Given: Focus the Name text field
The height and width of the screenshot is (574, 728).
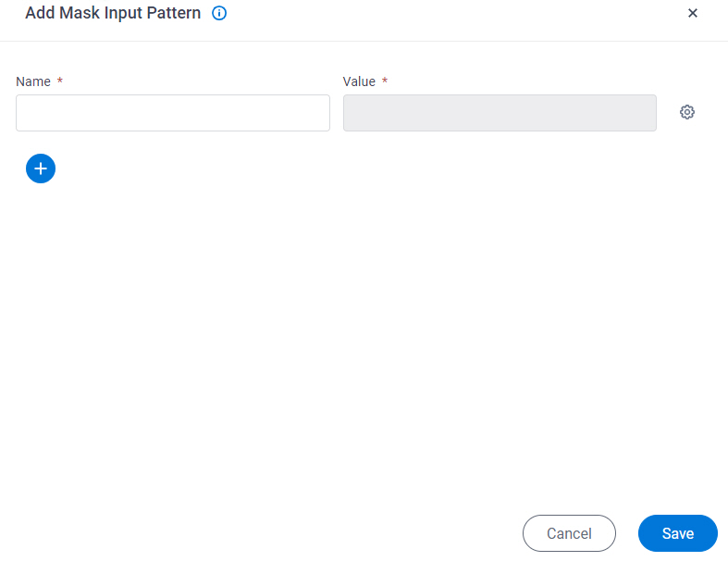Looking at the screenshot, I should [x=173, y=113].
